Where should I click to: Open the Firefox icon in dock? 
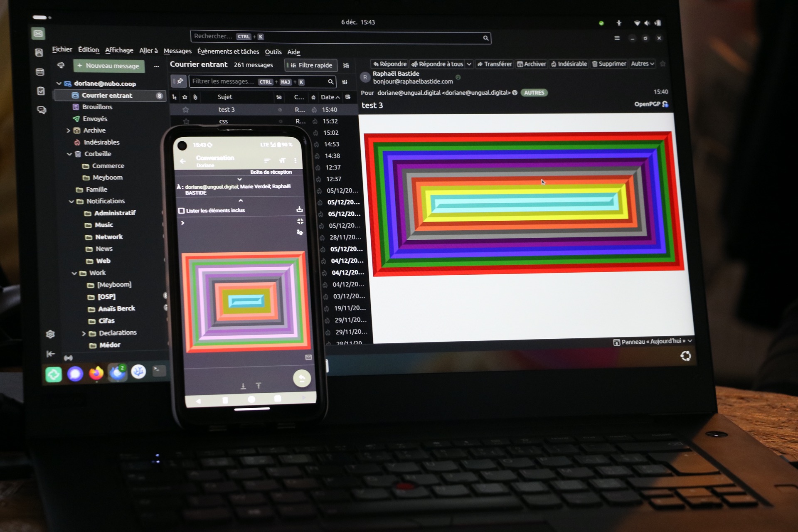click(x=96, y=373)
